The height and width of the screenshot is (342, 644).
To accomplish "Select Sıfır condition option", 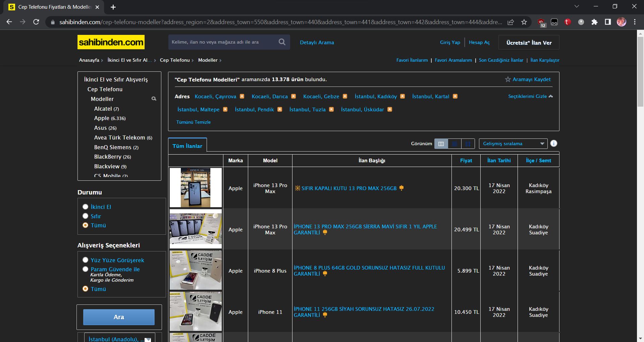I will tap(85, 216).
